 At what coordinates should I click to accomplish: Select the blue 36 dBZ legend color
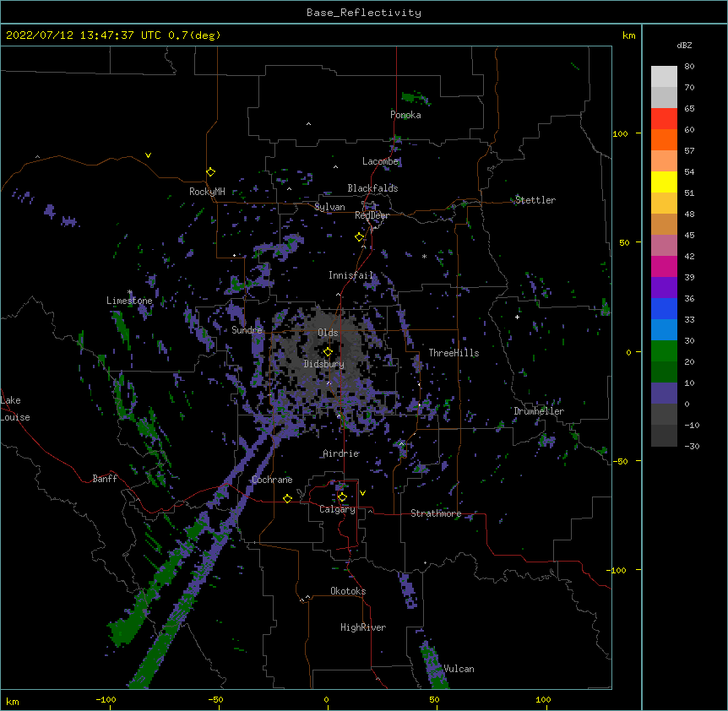[664, 308]
